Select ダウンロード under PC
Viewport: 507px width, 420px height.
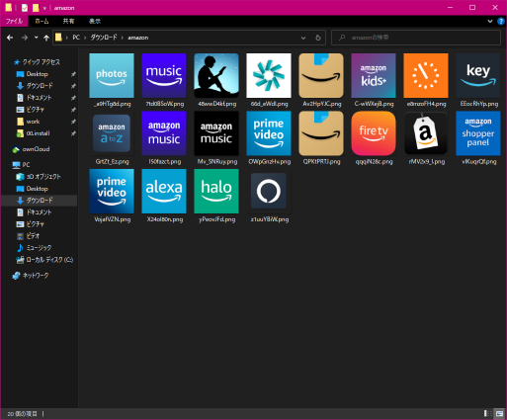[x=40, y=201]
